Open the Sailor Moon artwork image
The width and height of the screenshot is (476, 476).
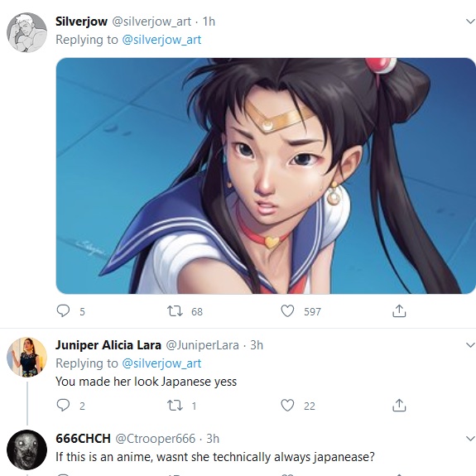tap(266, 175)
